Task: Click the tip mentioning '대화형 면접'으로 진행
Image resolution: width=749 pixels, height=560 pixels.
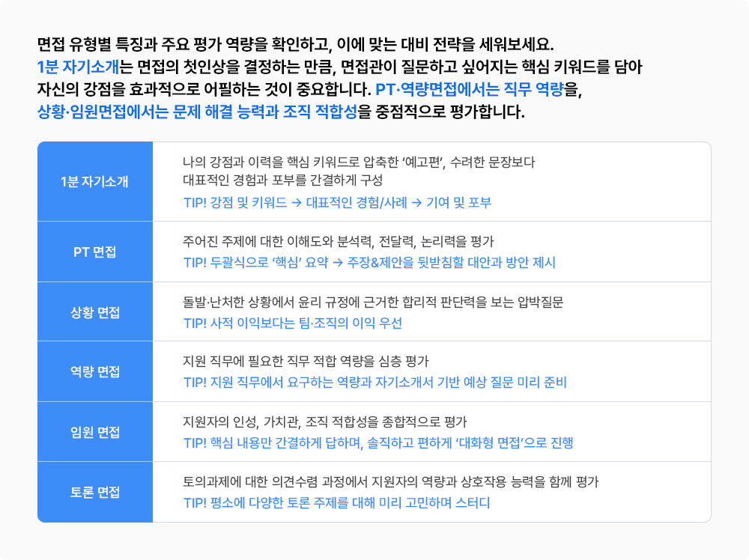Action: pyautogui.click(x=378, y=442)
